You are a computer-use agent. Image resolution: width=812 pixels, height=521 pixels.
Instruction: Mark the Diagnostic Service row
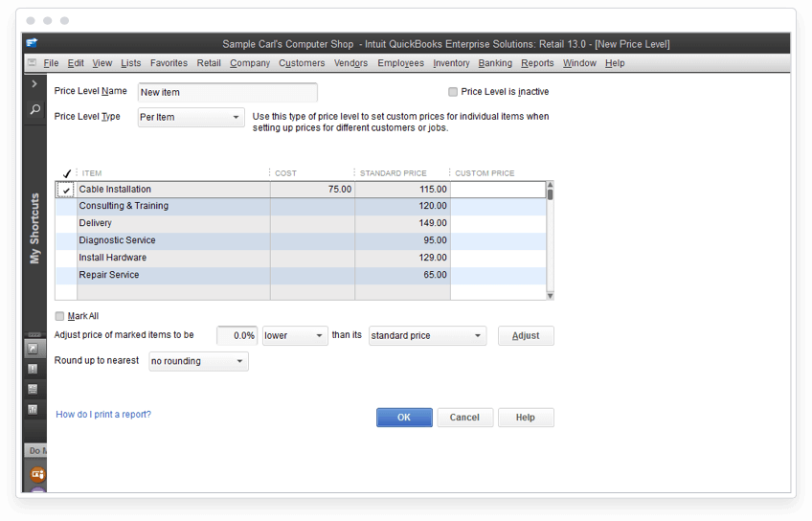point(66,240)
